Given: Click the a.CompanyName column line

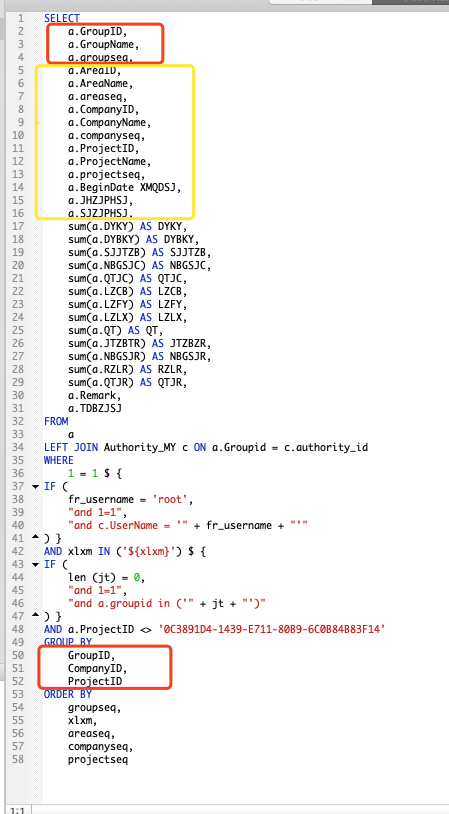Looking at the screenshot, I should pyautogui.click(x=110, y=123).
